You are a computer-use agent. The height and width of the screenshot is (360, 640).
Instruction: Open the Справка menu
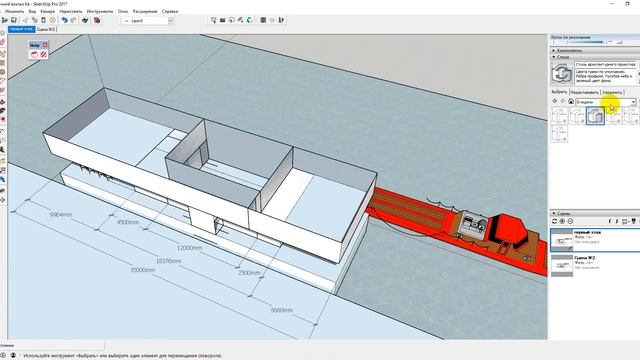pos(170,11)
